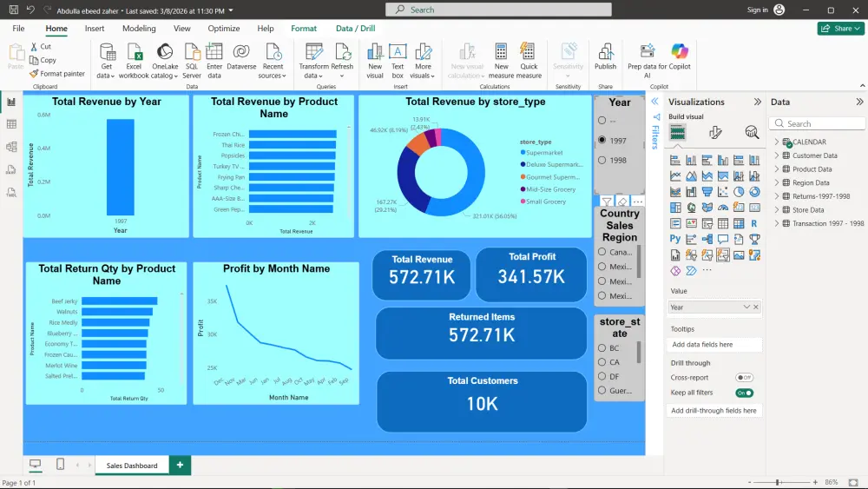Screen dimensions: 868x489
Task: Expand the CALENDAR table
Action: coord(777,142)
